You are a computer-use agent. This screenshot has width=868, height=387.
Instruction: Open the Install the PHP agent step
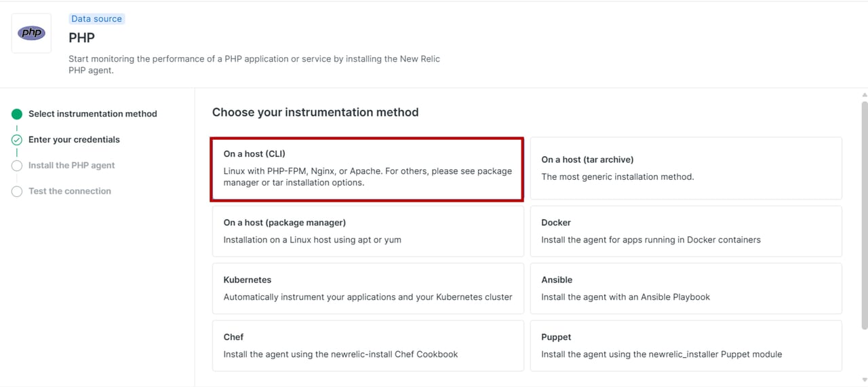point(71,166)
